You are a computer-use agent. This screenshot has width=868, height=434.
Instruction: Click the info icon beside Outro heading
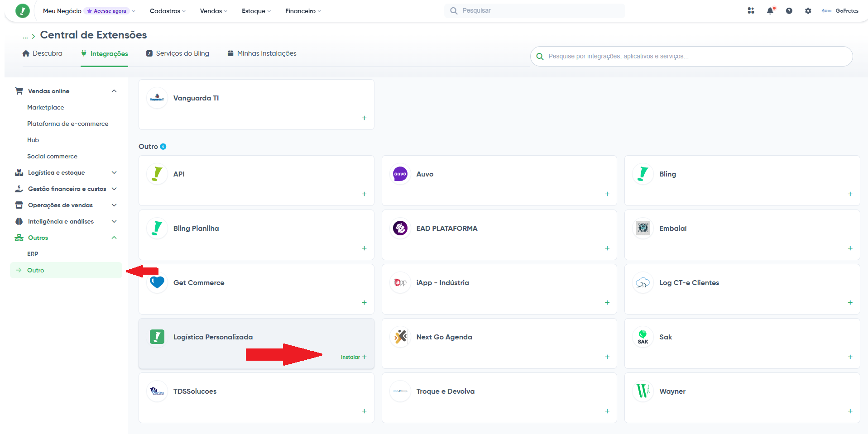pos(163,147)
